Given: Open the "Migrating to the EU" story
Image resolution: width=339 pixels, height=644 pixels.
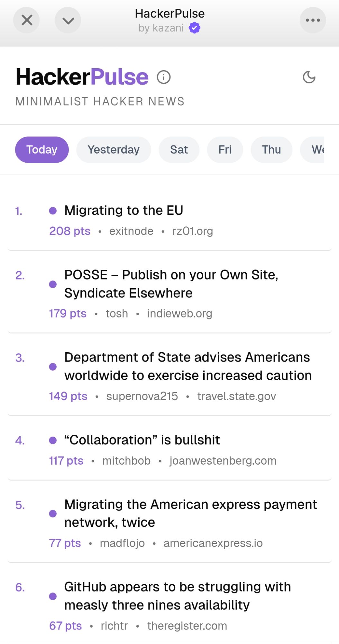Looking at the screenshot, I should (124, 211).
